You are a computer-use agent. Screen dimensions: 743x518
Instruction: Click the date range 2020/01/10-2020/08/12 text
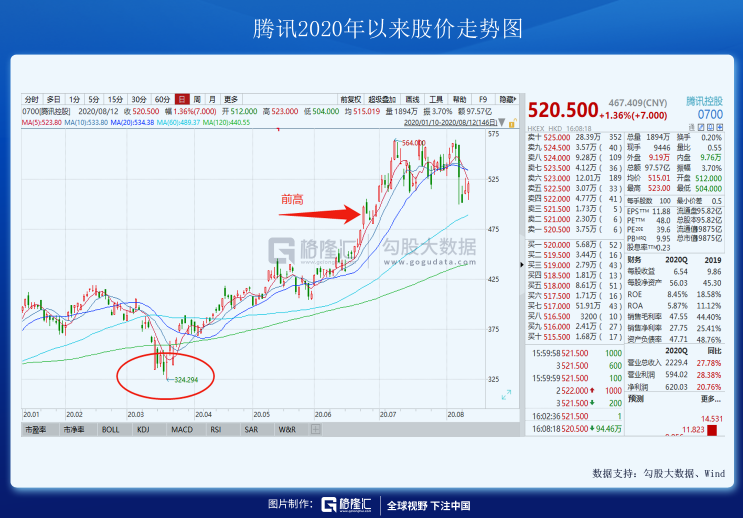click(450, 123)
